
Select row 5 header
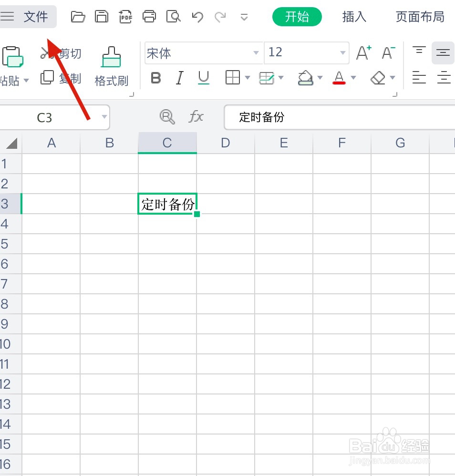click(10, 244)
